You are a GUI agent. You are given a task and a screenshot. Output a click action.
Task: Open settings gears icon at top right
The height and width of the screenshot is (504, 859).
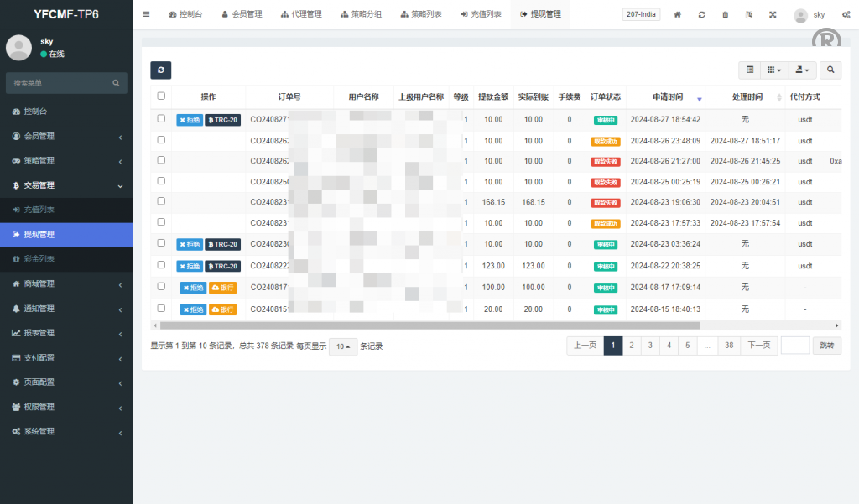coord(846,15)
